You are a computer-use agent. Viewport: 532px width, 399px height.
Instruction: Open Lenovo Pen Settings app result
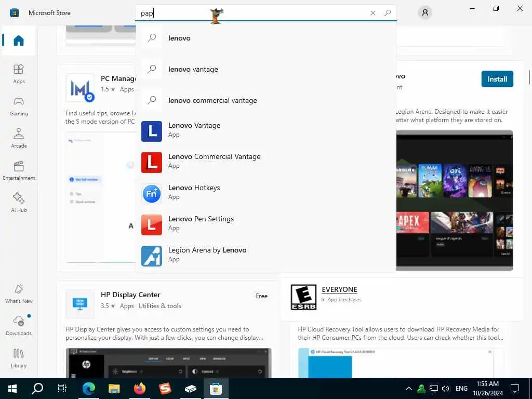pyautogui.click(x=265, y=225)
